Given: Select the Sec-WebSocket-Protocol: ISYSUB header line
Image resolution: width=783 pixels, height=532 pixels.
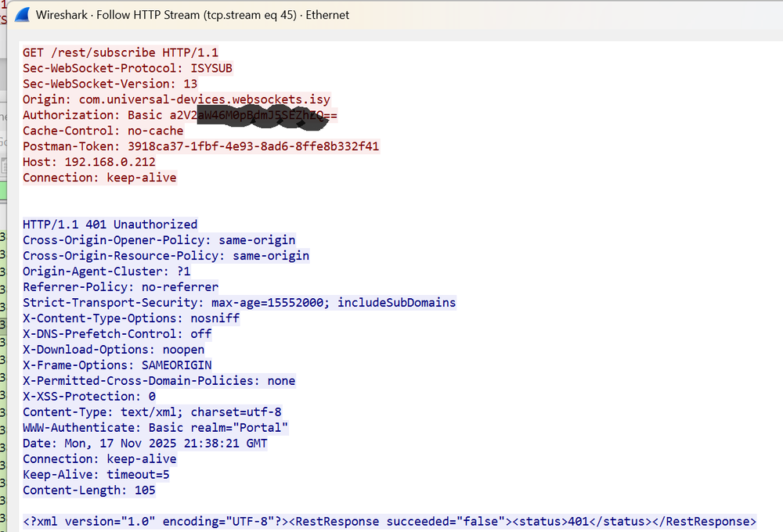Looking at the screenshot, I should pyautogui.click(x=127, y=68).
